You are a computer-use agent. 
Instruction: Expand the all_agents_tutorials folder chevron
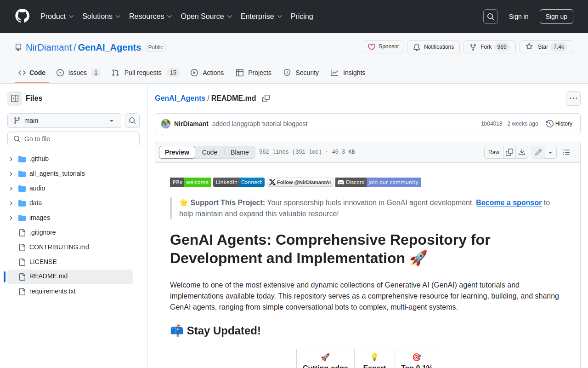coord(11,174)
